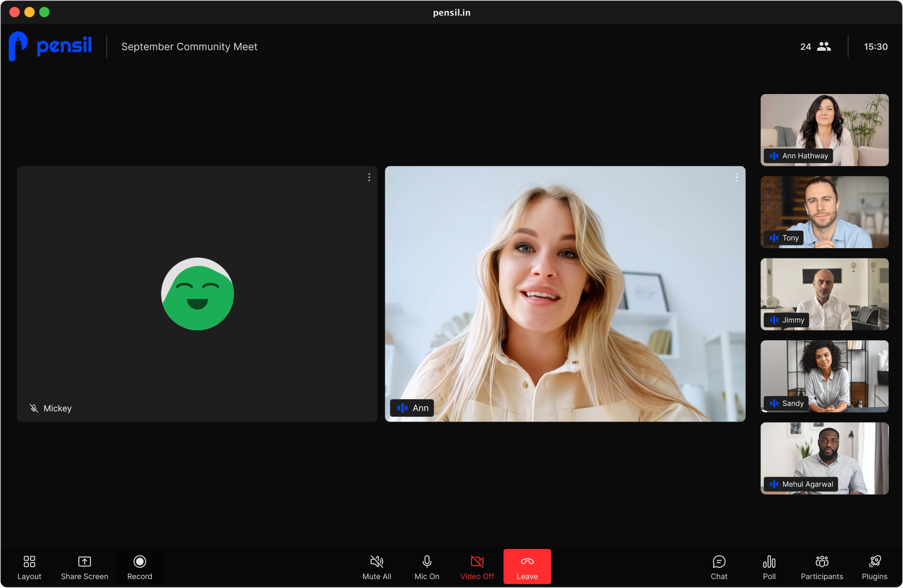
Task: Click Ann's main video feed
Action: 565,294
